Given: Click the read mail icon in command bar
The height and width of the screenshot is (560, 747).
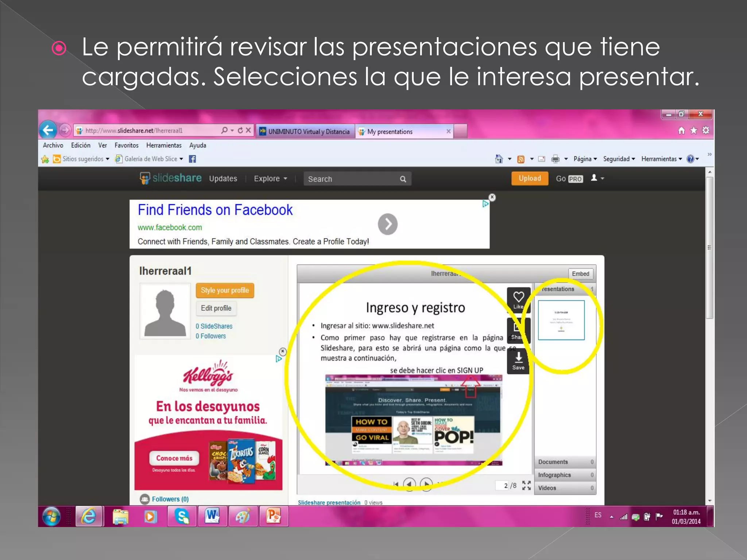Looking at the screenshot, I should pos(542,159).
